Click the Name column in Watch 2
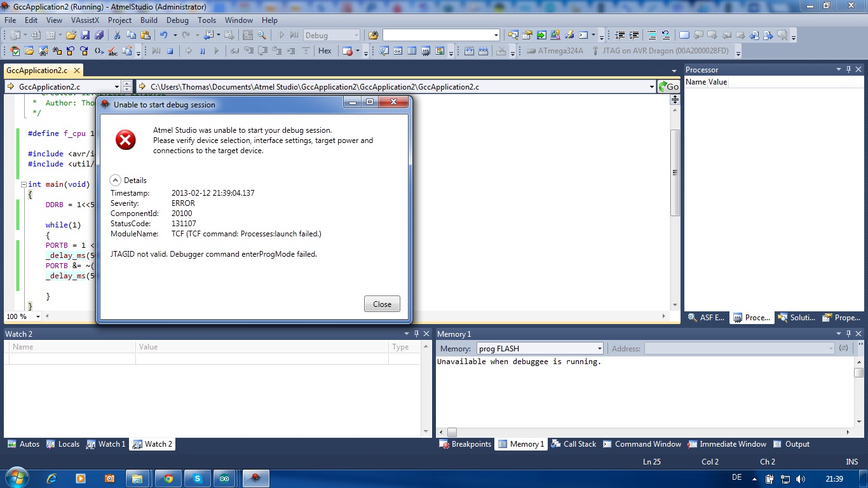Viewport: 868px width, 488px height. tap(73, 347)
